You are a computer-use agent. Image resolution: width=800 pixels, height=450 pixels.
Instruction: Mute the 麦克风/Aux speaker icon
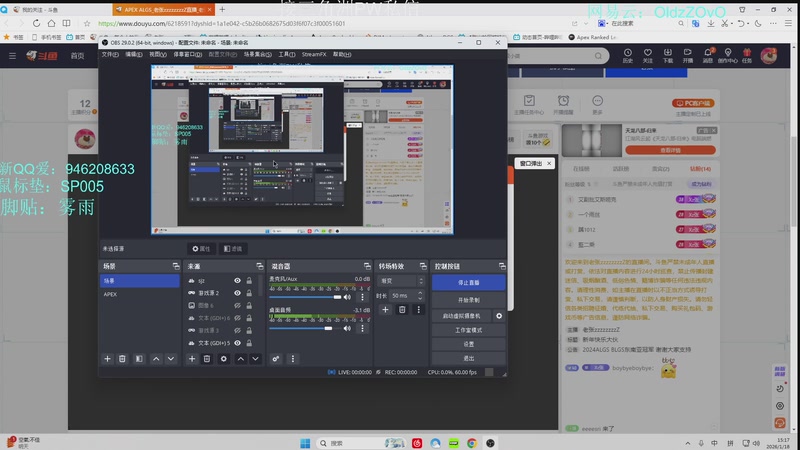(348, 297)
